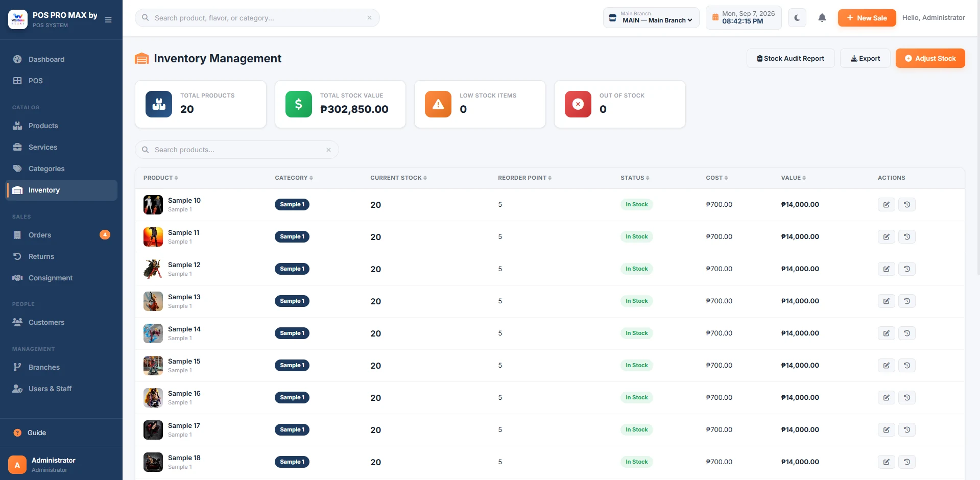Open Dashboard from the sidebar
Image resolution: width=980 pixels, height=480 pixels.
(x=61, y=59)
